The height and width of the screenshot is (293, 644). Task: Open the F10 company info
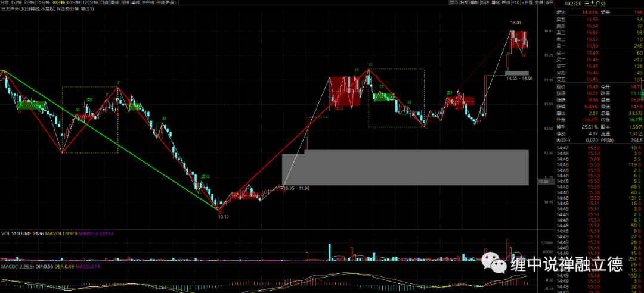516,2
